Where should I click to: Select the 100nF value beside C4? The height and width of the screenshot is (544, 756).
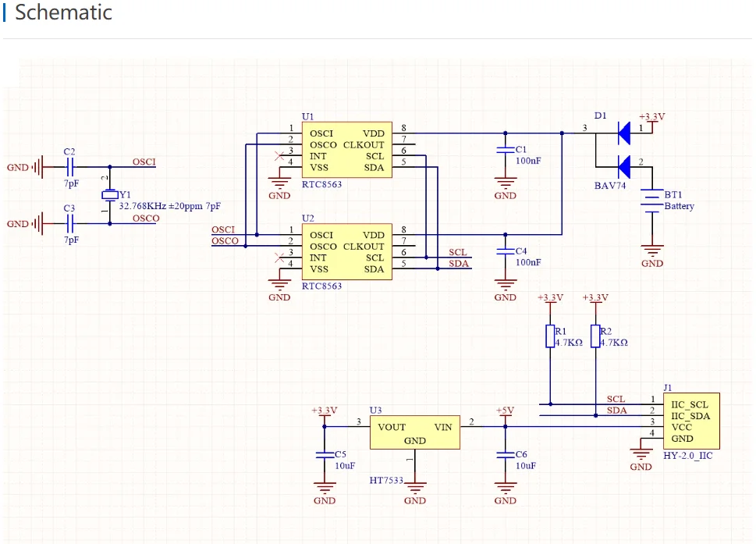pos(528,263)
